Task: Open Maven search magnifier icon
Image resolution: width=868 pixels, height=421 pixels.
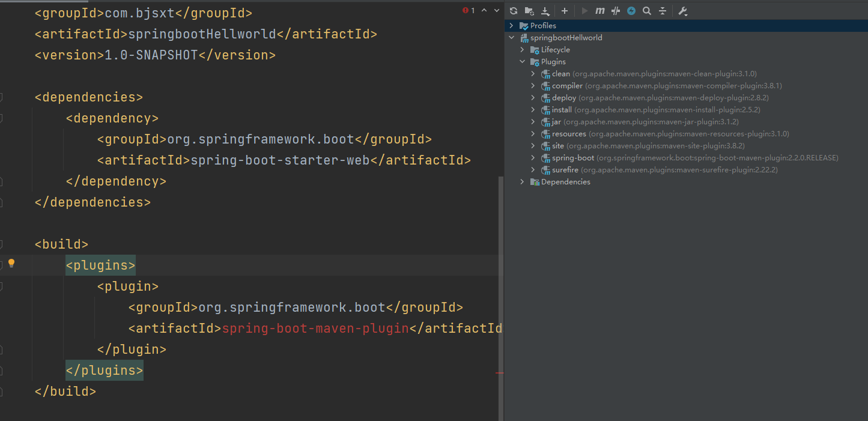Action: 647,11
